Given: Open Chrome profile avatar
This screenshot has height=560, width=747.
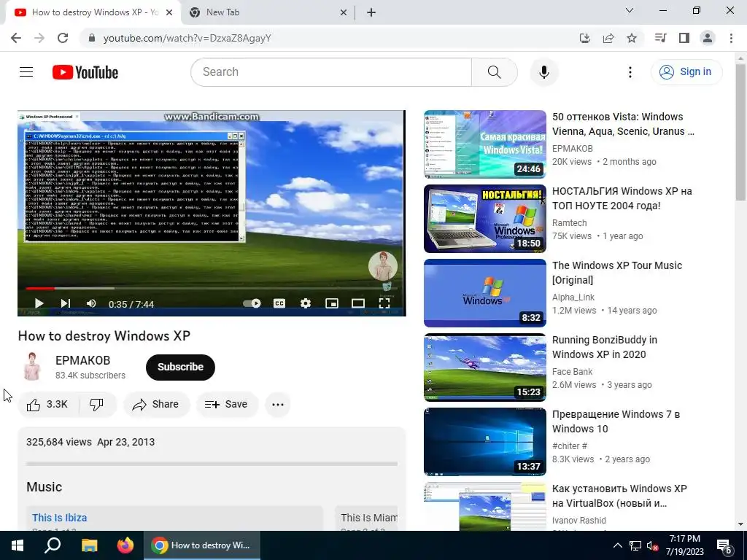Looking at the screenshot, I should tap(708, 38).
